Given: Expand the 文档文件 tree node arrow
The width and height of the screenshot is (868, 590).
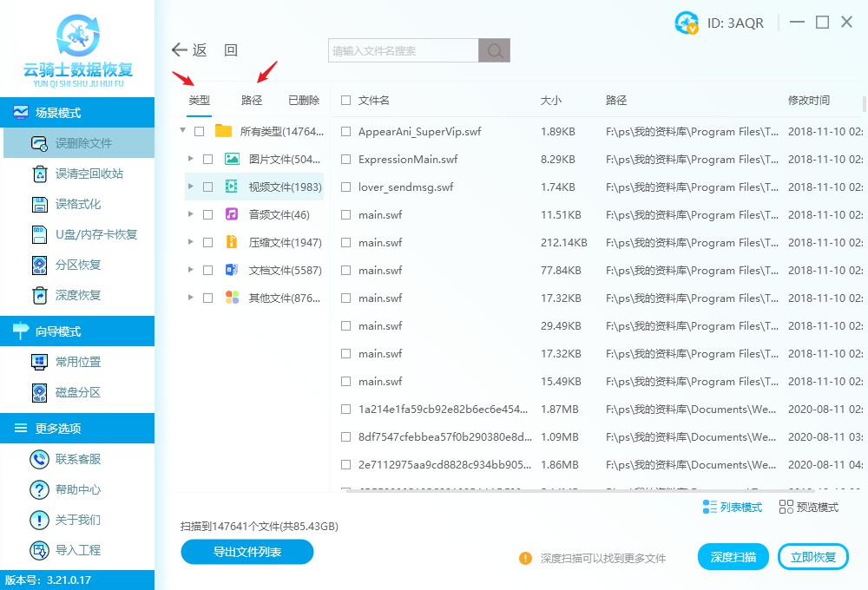Looking at the screenshot, I should tap(190, 270).
